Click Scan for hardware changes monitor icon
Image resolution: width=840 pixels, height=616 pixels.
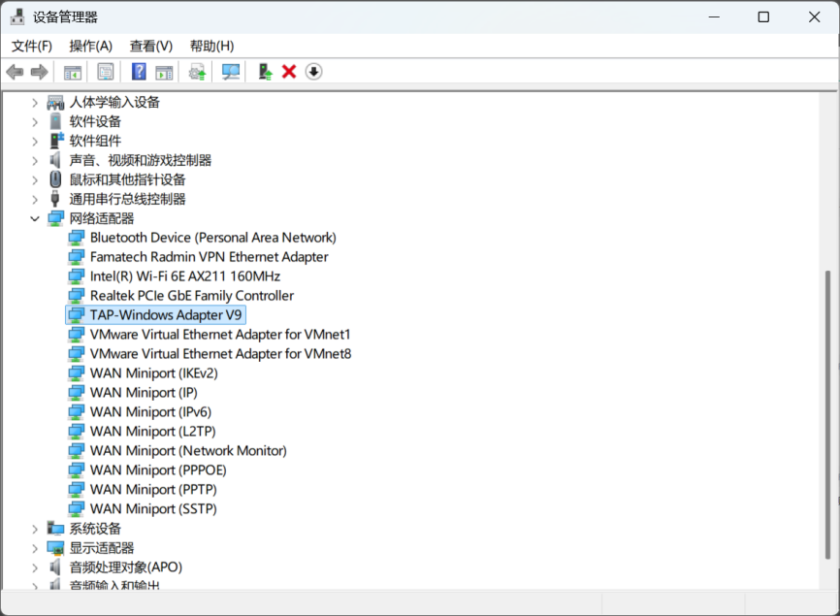click(231, 72)
